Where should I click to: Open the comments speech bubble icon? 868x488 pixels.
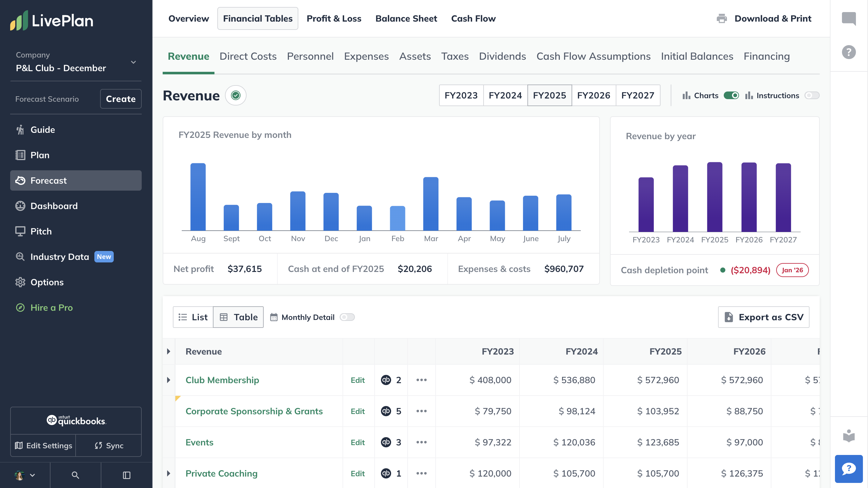click(x=848, y=18)
